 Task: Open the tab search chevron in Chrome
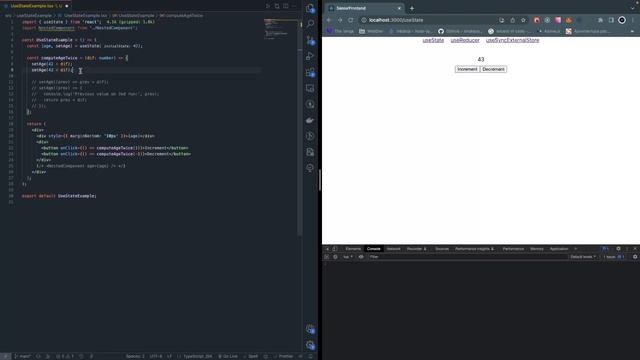coord(632,8)
